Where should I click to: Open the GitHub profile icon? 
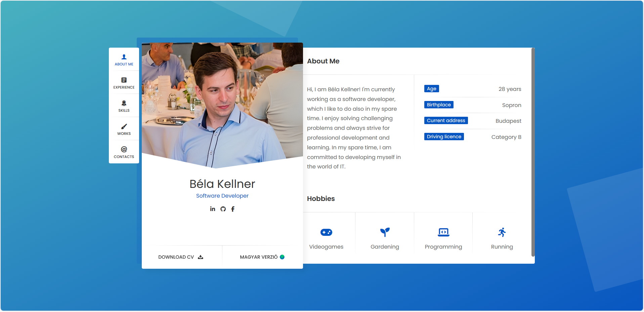[223, 209]
